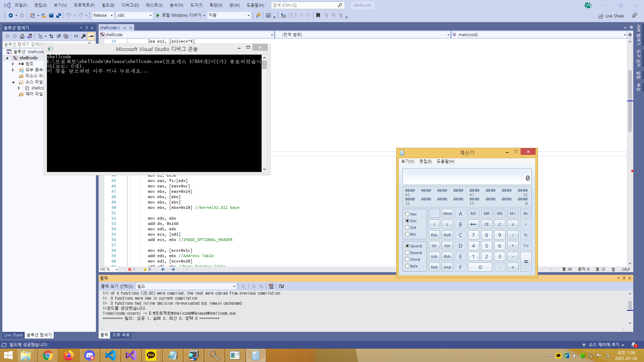The width and height of the screenshot is (644, 362).
Task: Open Visual Studio Code from taskbar
Action: [x=110, y=355]
